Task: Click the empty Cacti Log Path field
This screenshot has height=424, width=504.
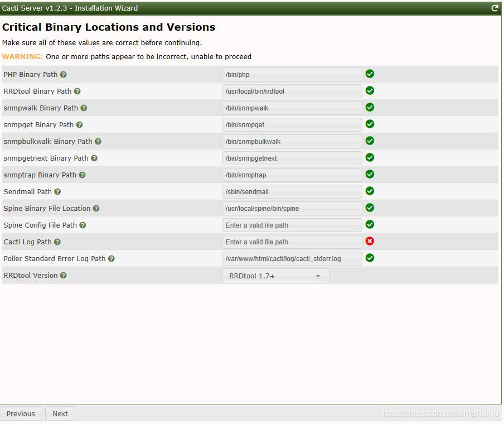Action: [292, 242]
